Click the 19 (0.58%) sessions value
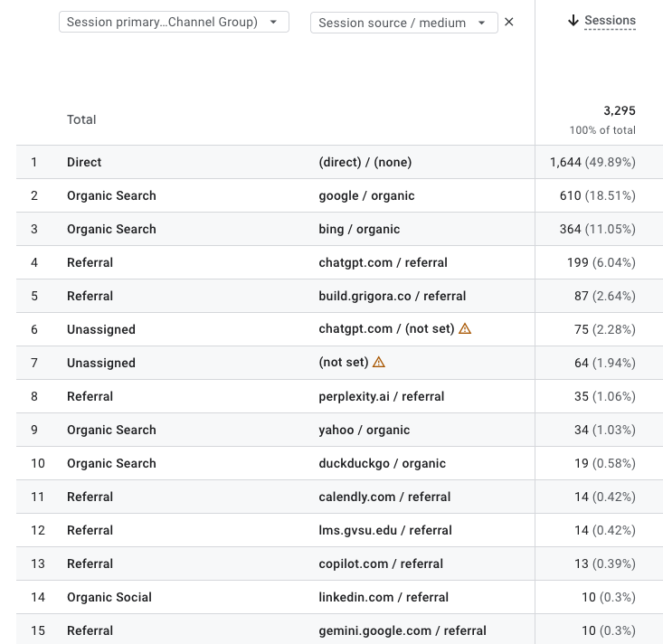663x644 pixels. pos(604,463)
